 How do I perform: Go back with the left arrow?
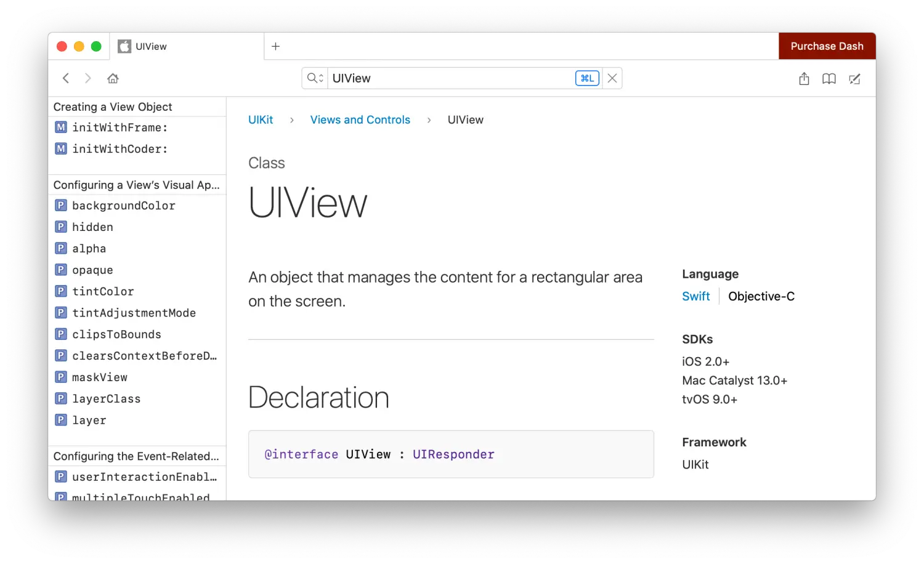pos(66,78)
